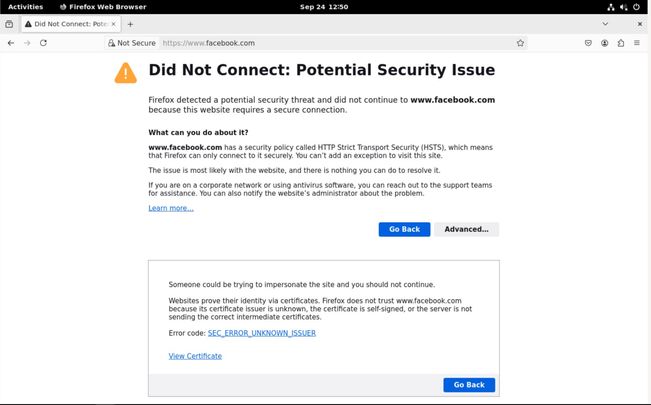651x405 pixels.
Task: Open the Firefox account icon
Action: tap(605, 43)
